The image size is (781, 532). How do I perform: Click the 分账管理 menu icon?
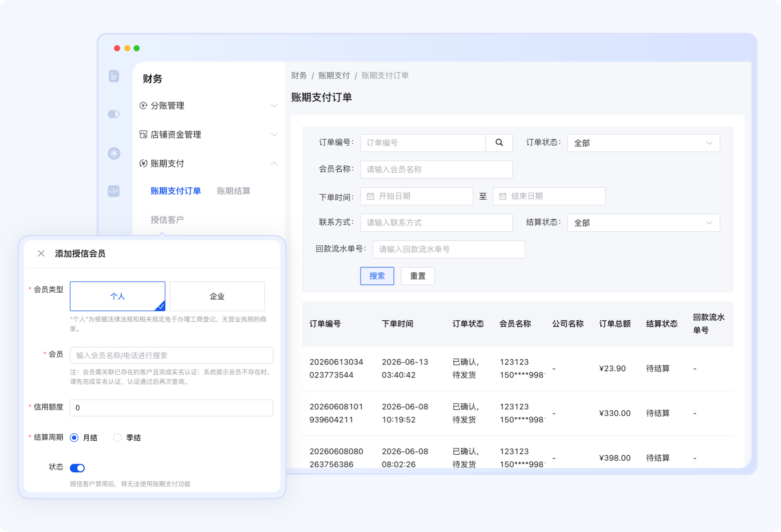143,106
